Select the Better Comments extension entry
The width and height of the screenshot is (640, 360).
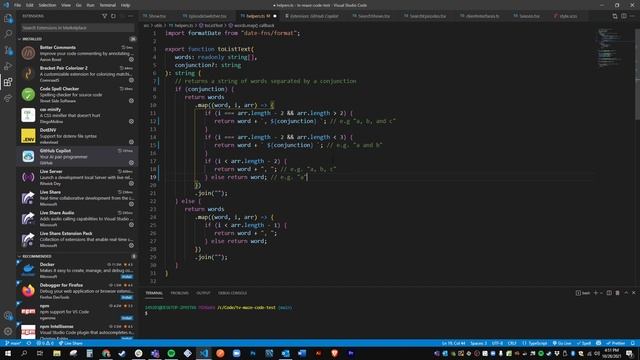[x=77, y=53]
